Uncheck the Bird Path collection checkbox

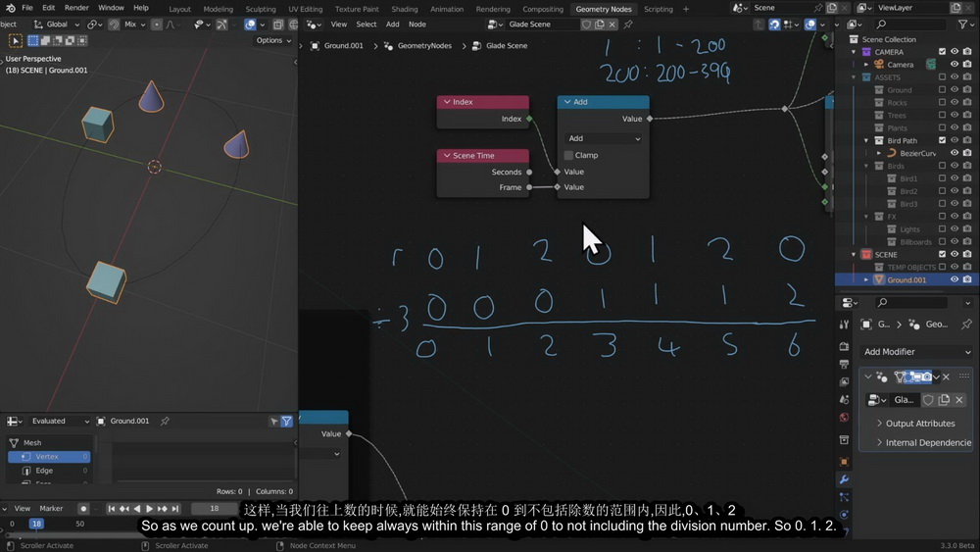(x=942, y=140)
